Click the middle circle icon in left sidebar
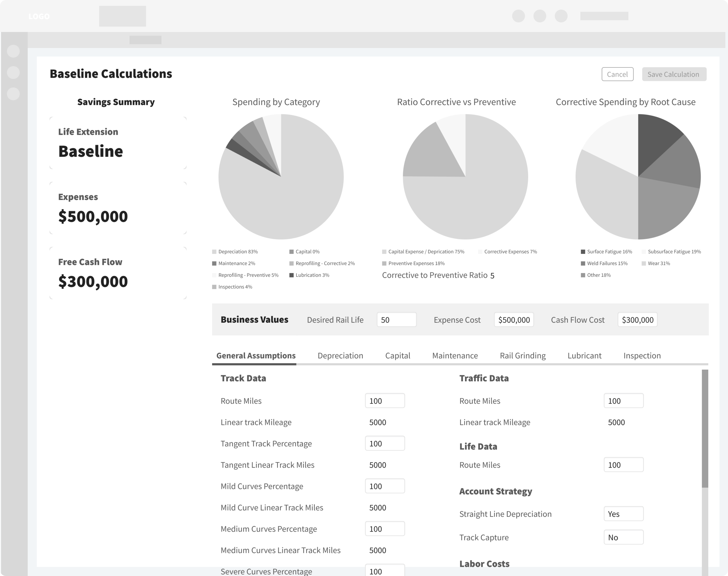Screen dimensions: 728x576 point(13,72)
